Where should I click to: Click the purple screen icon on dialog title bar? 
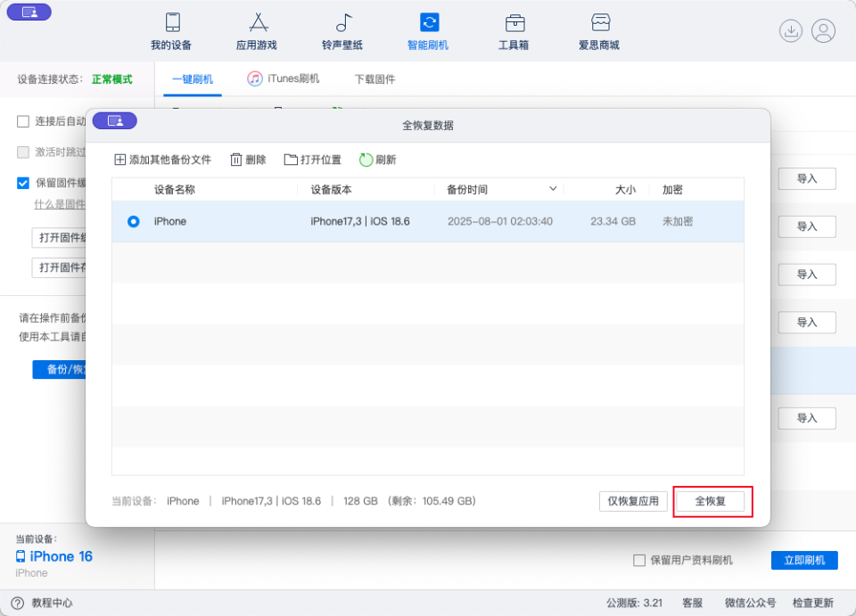115,120
